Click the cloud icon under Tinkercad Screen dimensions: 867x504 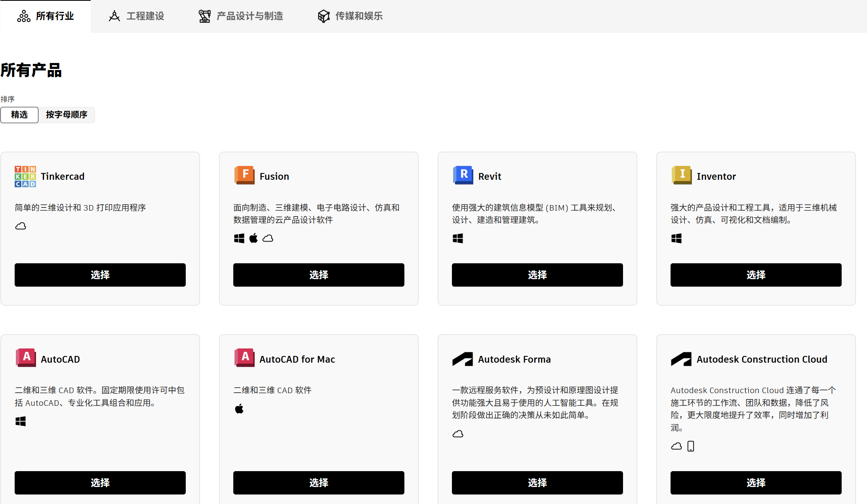21,226
